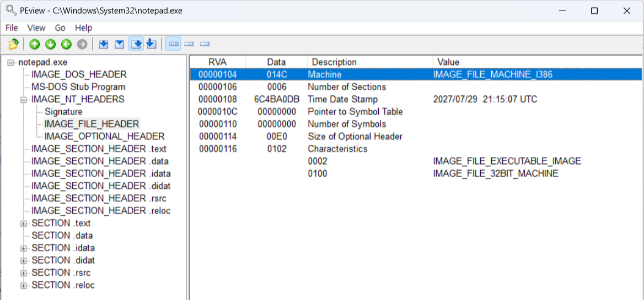The height and width of the screenshot is (300, 644).
Task: Click the IMAGE_FILE_EXECUTABLE_IMAGE value
Action: [x=507, y=161]
